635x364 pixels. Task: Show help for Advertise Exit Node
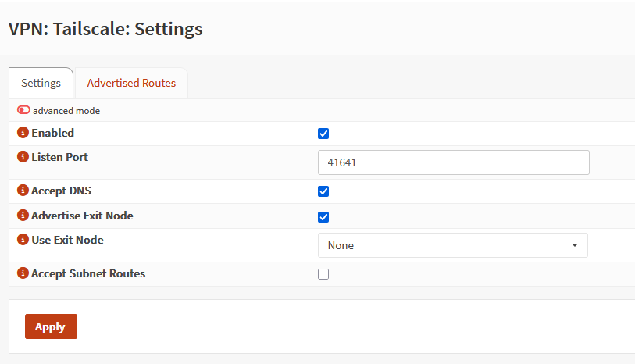[23, 216]
